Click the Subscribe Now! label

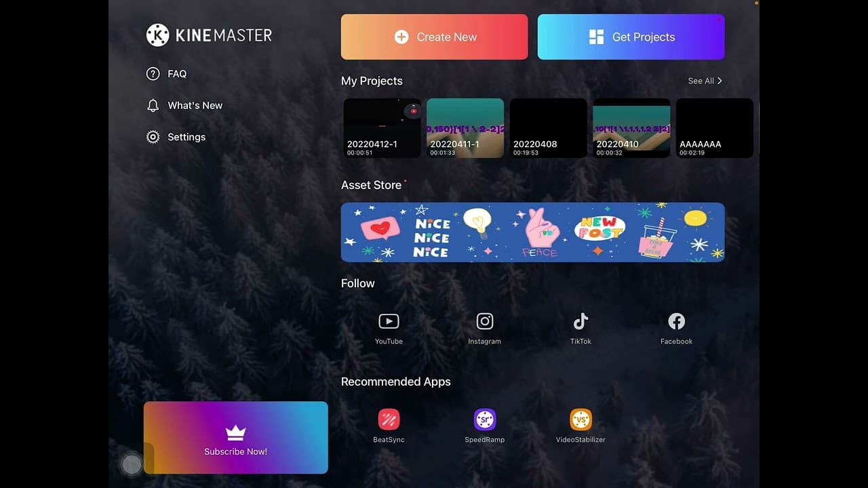[235, 451]
